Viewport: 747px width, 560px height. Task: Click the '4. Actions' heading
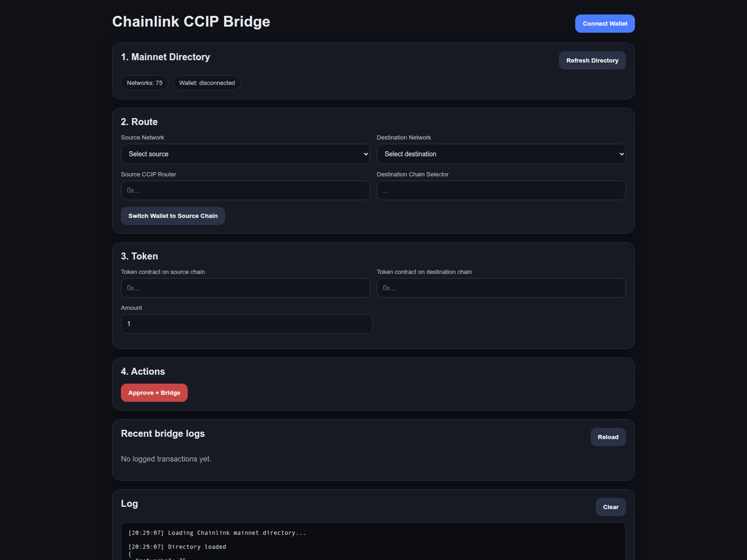(x=143, y=371)
